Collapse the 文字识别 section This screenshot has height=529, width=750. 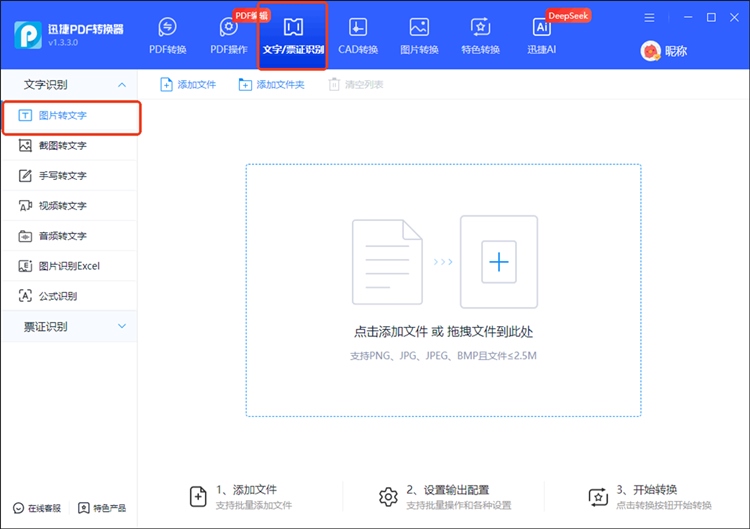point(122,85)
